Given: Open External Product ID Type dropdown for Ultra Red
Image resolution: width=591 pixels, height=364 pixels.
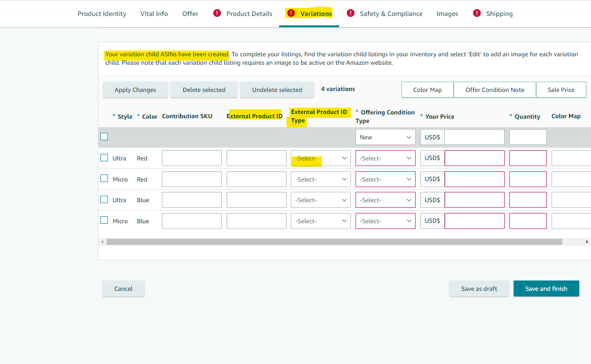Looking at the screenshot, I should click(x=321, y=159).
